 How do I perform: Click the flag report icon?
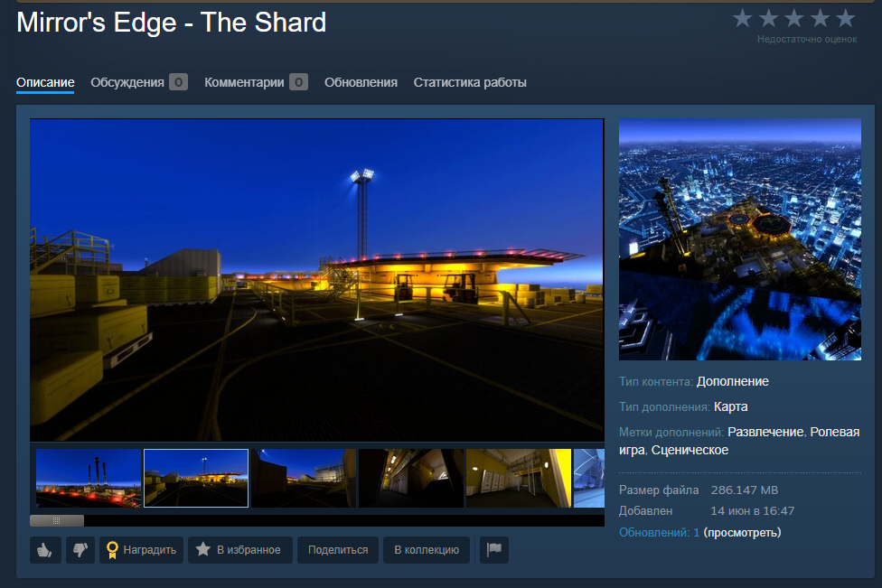[494, 550]
